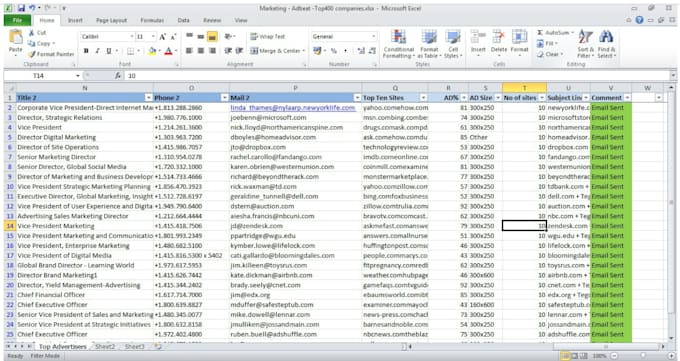Toggle Bold formatting
Image resolution: width=680 pixels, height=361 pixels.
tap(86, 51)
